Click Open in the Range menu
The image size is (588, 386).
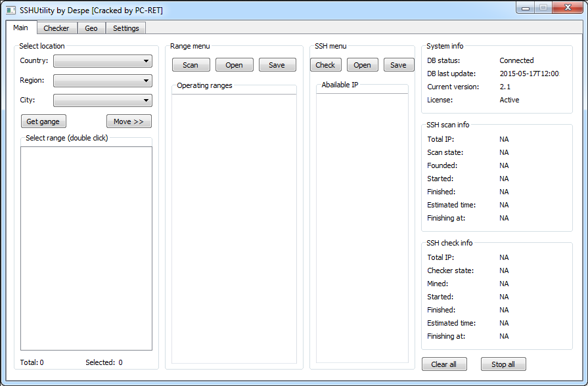point(234,65)
